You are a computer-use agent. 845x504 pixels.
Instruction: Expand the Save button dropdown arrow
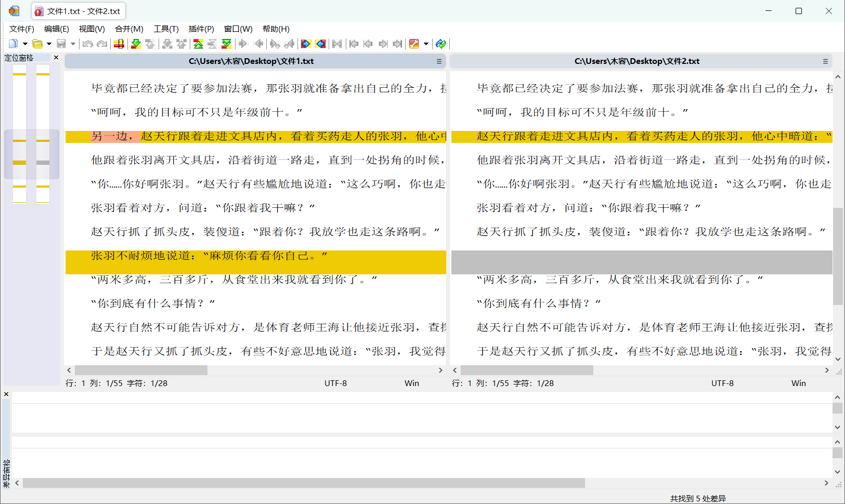pyautogui.click(x=73, y=44)
